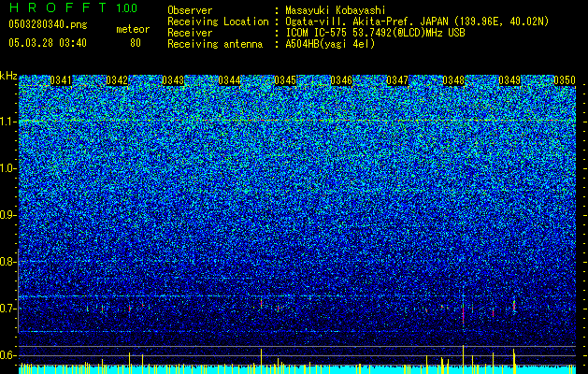Click the antenna text A504HB(yagi 4el)
The width and height of the screenshot is (588, 374).
(330, 44)
